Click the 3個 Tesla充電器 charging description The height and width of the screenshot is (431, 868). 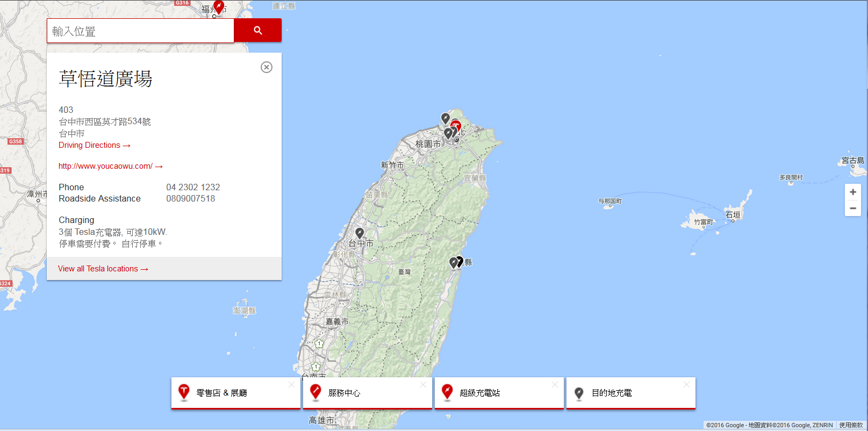point(113,232)
